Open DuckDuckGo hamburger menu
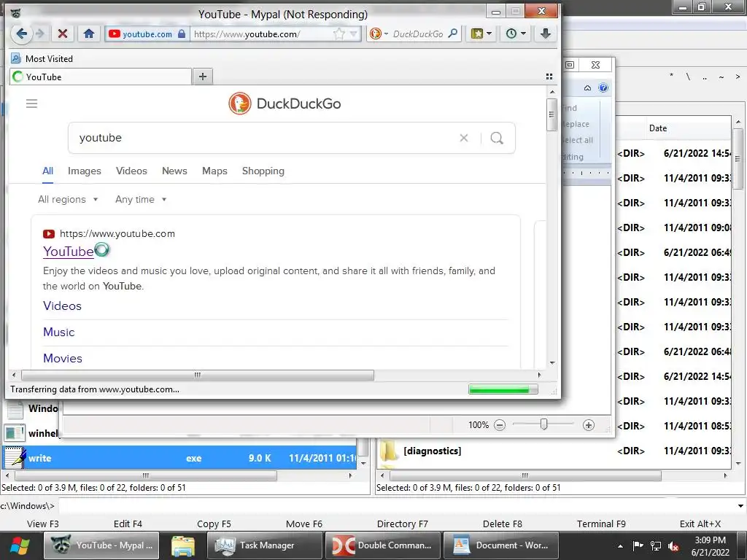The height and width of the screenshot is (560, 747). pyautogui.click(x=31, y=104)
